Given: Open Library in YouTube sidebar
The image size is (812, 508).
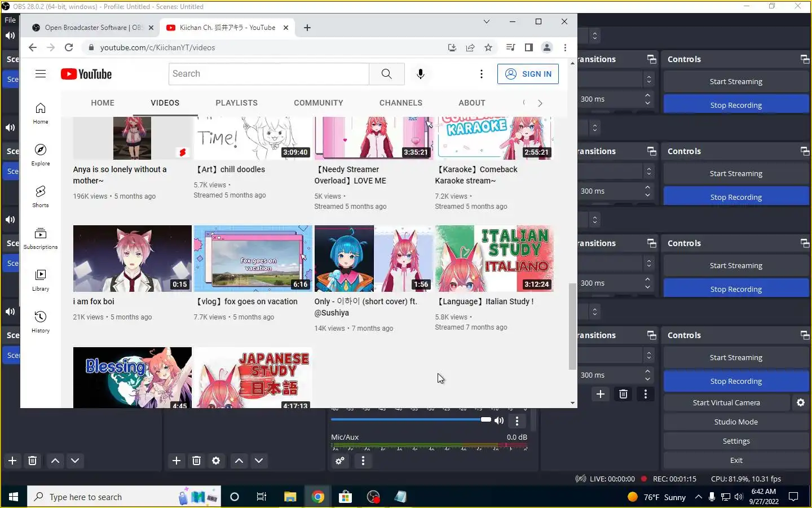Looking at the screenshot, I should (x=41, y=280).
